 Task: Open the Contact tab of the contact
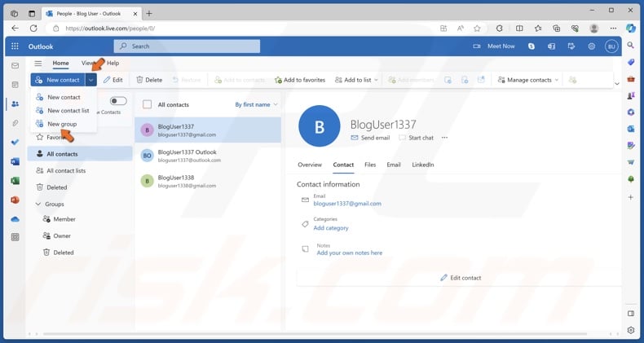pyautogui.click(x=343, y=165)
